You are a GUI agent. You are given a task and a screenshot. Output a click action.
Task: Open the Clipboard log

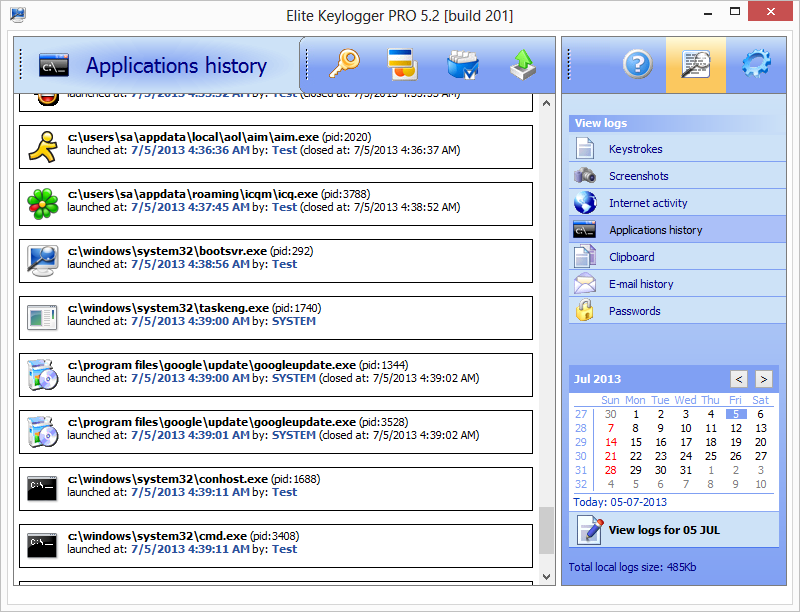point(631,257)
